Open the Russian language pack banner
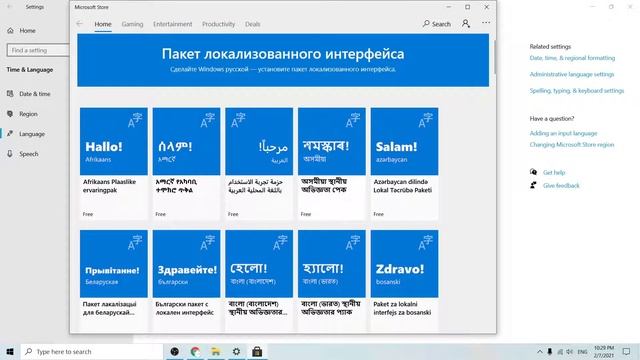This screenshot has width=640, height=360. (283, 60)
